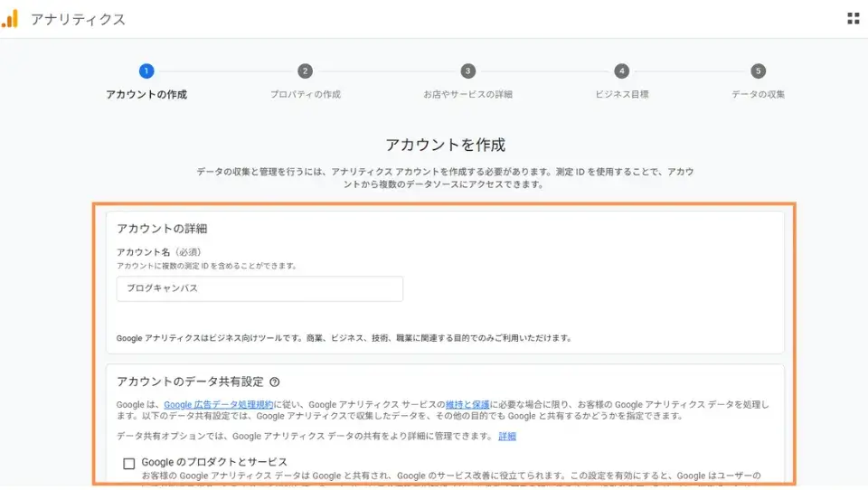Select step 3 circle お店やサービスの詳細
868x490 pixels.
coord(467,71)
